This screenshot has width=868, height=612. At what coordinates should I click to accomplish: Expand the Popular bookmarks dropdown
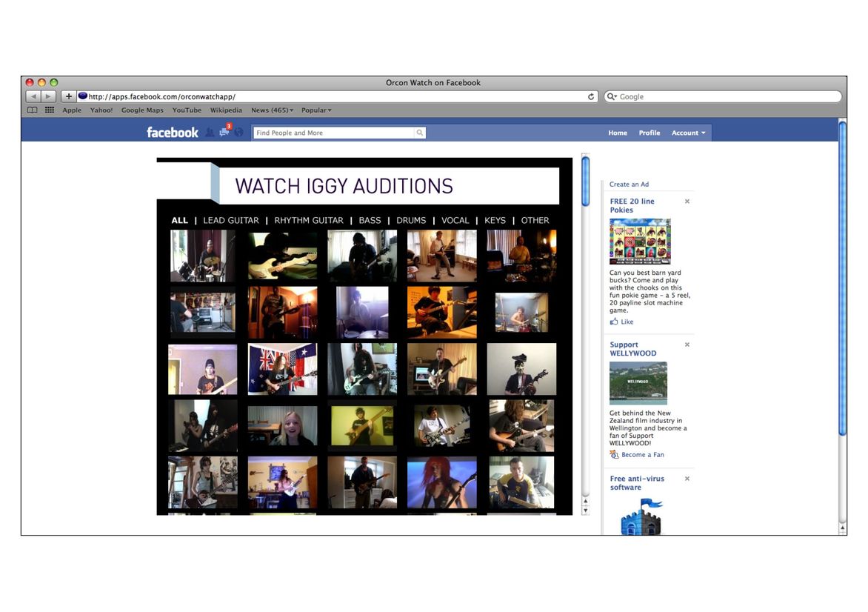(316, 110)
